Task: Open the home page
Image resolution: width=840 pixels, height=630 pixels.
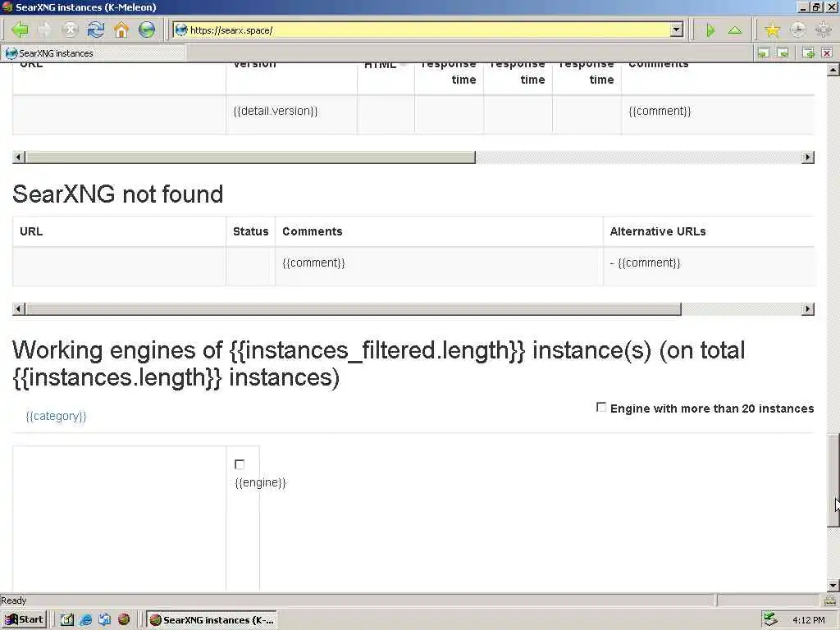Action: pyautogui.click(x=121, y=30)
